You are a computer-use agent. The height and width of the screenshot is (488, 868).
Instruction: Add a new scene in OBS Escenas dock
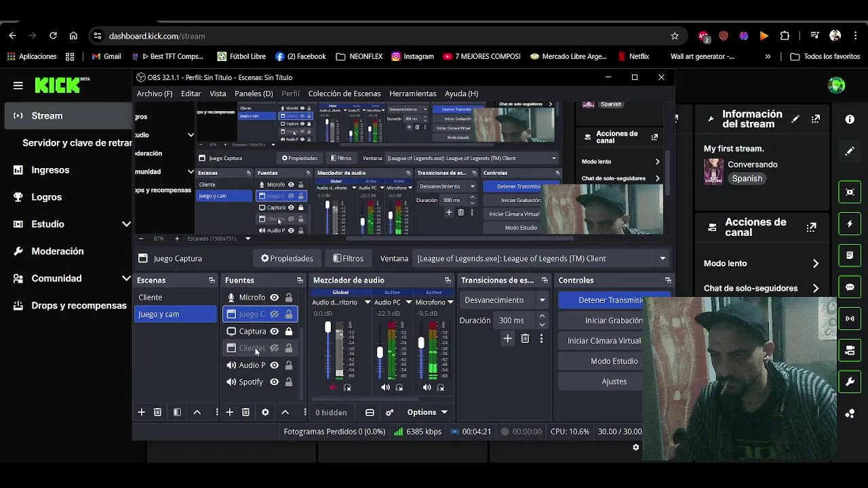(141, 412)
